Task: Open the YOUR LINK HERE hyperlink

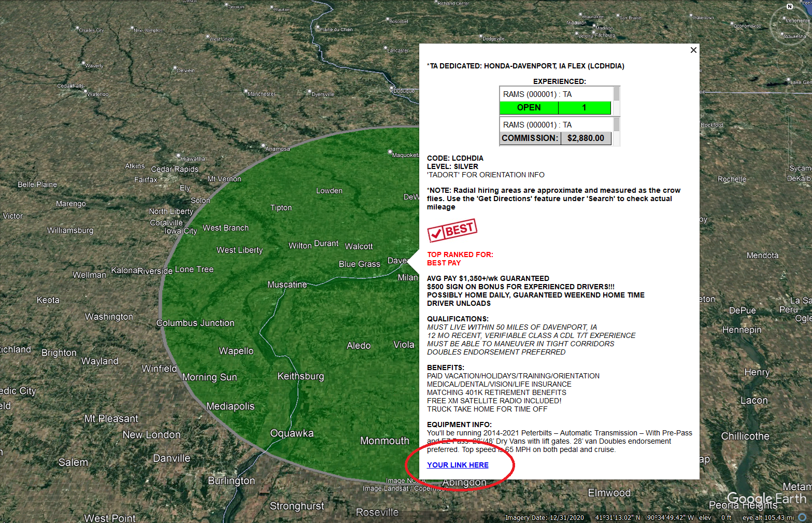Action: (x=458, y=465)
